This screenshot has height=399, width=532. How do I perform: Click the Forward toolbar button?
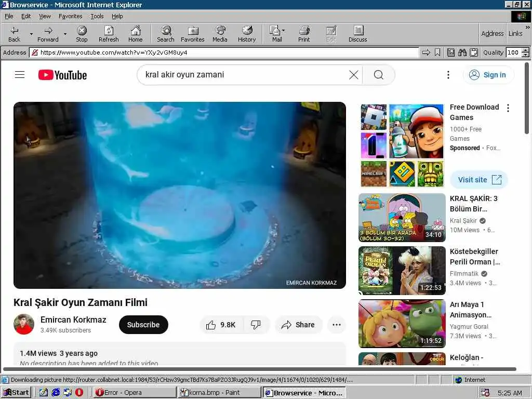click(48, 34)
